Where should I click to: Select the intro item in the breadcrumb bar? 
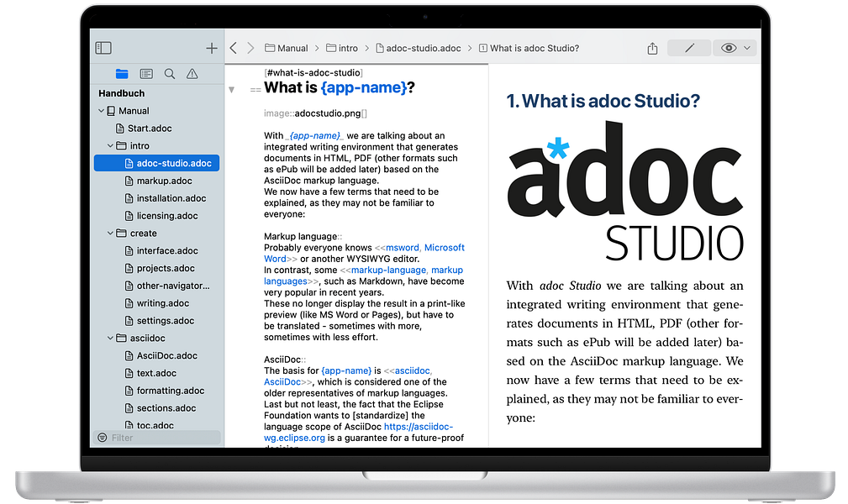click(x=348, y=48)
